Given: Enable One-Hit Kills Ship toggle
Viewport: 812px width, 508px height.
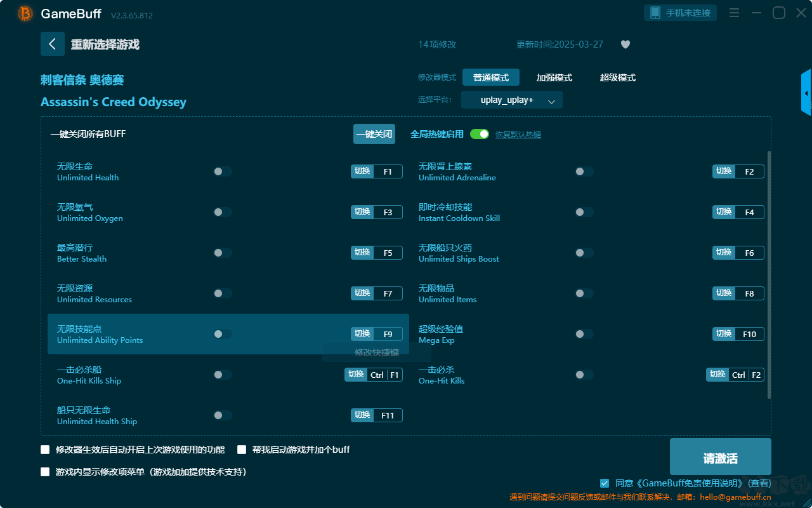Looking at the screenshot, I should pyautogui.click(x=223, y=375).
